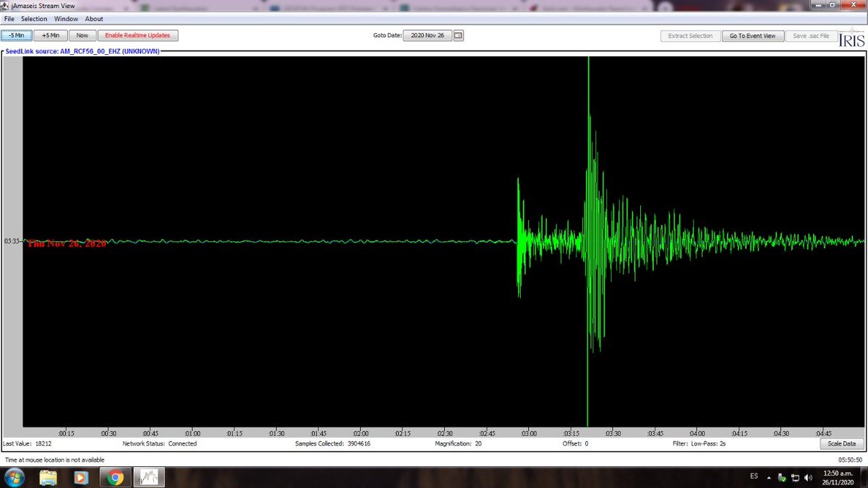Open the network tray icon

(795, 477)
